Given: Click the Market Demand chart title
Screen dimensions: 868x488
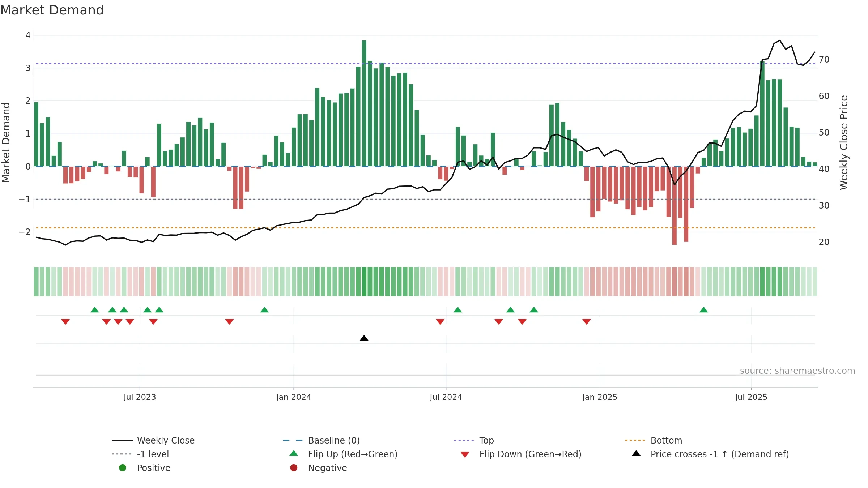Looking at the screenshot, I should click(x=52, y=10).
